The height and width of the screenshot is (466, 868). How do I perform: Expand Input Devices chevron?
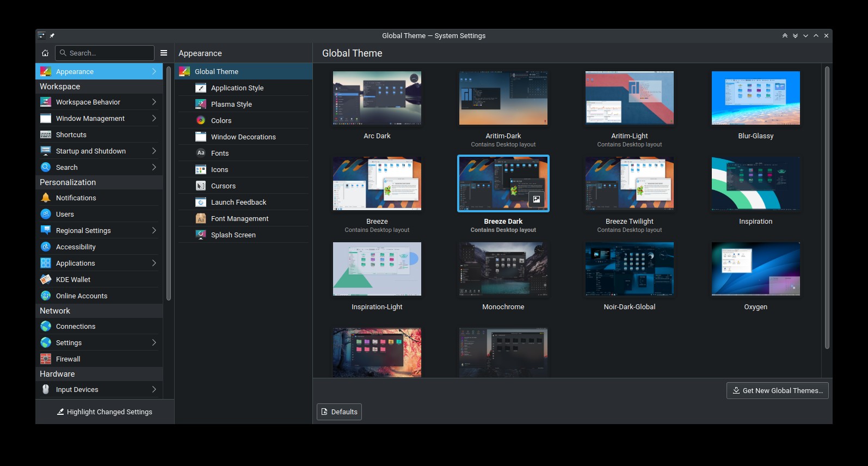pyautogui.click(x=154, y=389)
